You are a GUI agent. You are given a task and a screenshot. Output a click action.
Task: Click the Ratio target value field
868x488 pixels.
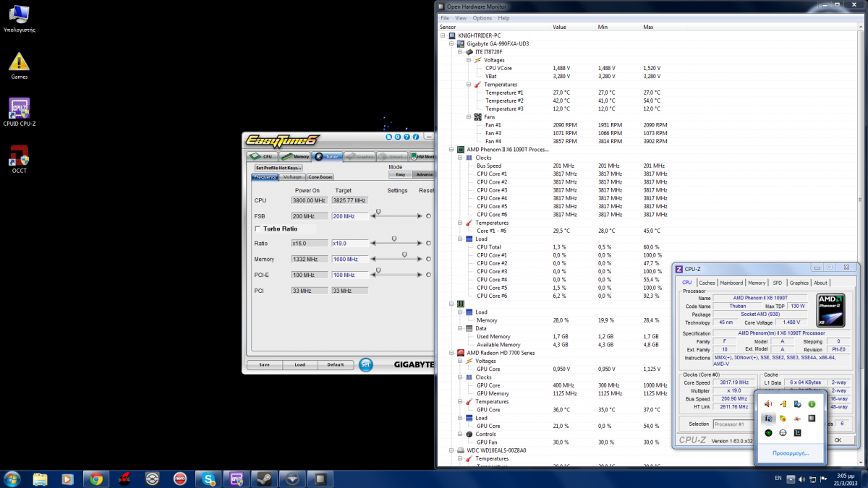(x=349, y=244)
